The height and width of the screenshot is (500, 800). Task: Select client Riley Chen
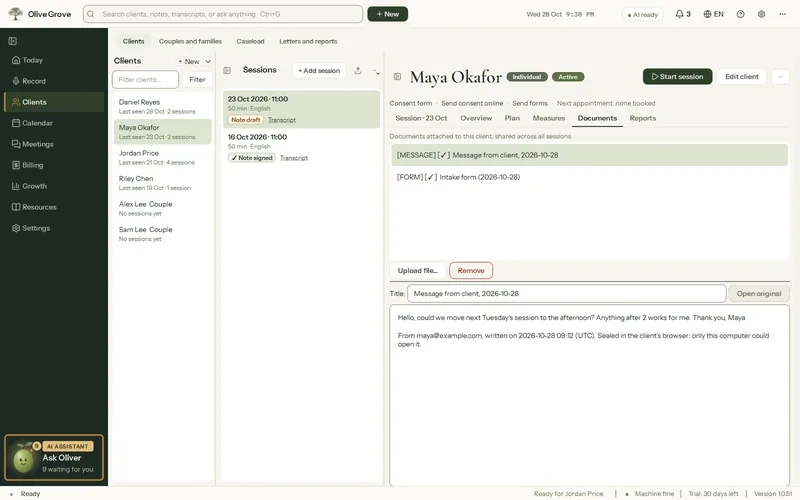pos(162,183)
